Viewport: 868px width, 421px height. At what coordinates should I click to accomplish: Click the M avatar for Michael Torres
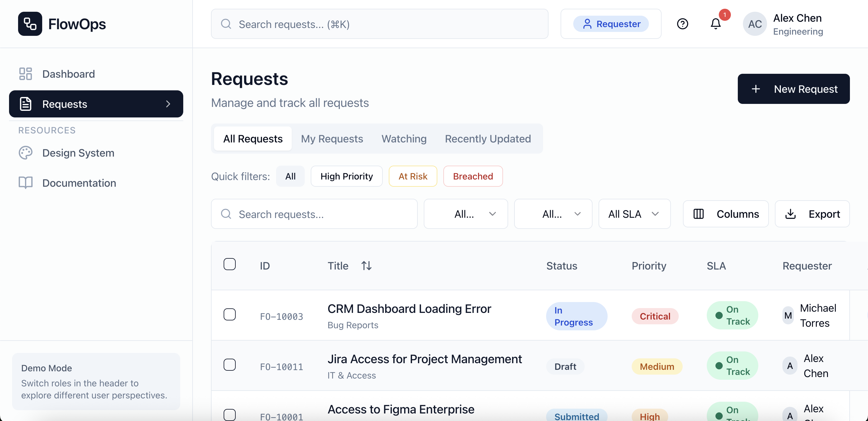pyautogui.click(x=788, y=315)
